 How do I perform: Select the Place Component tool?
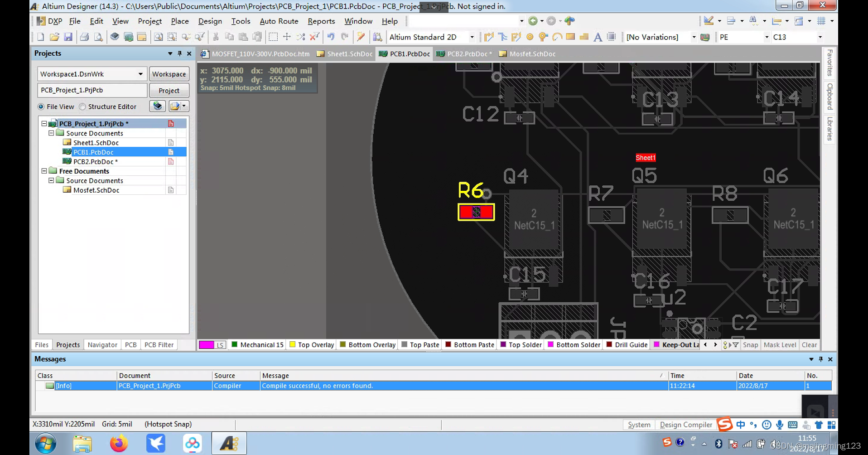coord(611,37)
